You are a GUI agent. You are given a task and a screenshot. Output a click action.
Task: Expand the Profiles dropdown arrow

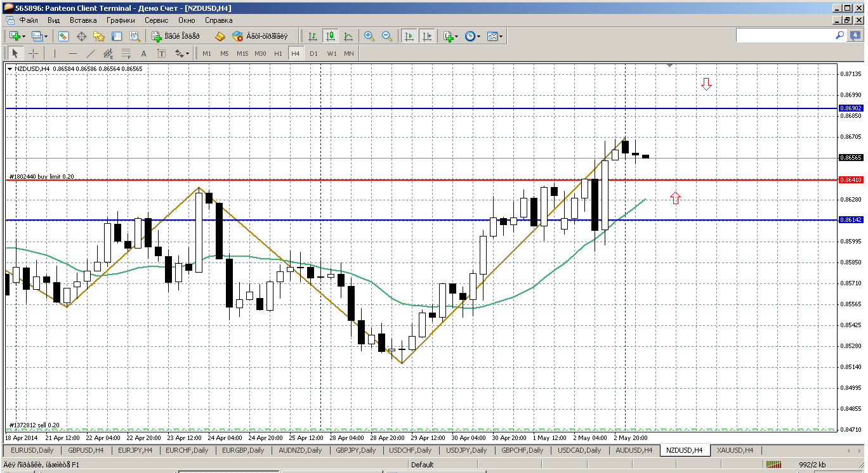pos(46,36)
